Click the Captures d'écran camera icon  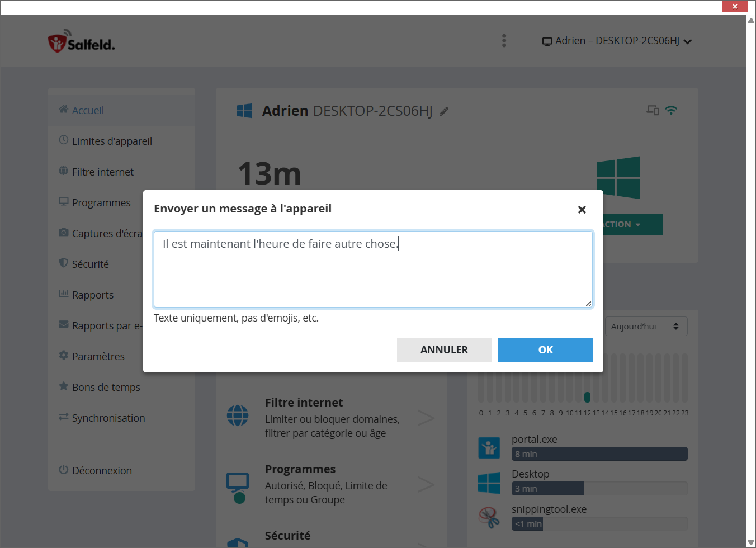[64, 232]
